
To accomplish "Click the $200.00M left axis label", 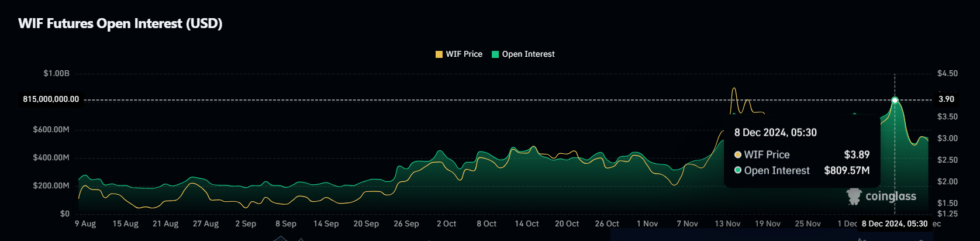I will (51, 185).
